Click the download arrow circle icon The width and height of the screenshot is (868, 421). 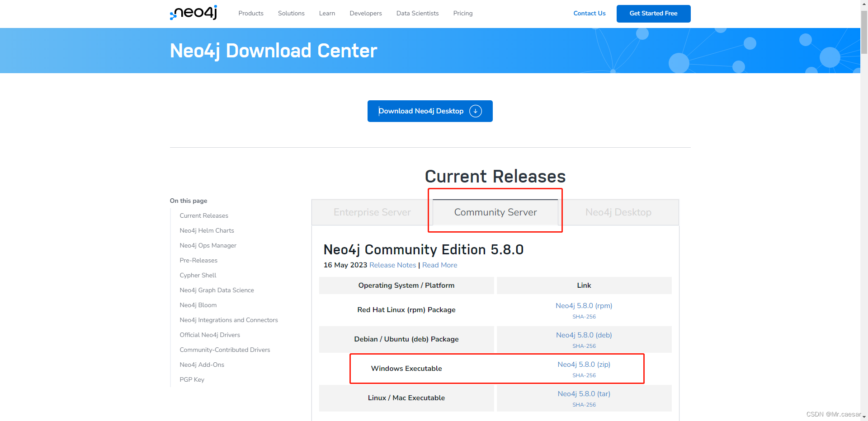(476, 111)
